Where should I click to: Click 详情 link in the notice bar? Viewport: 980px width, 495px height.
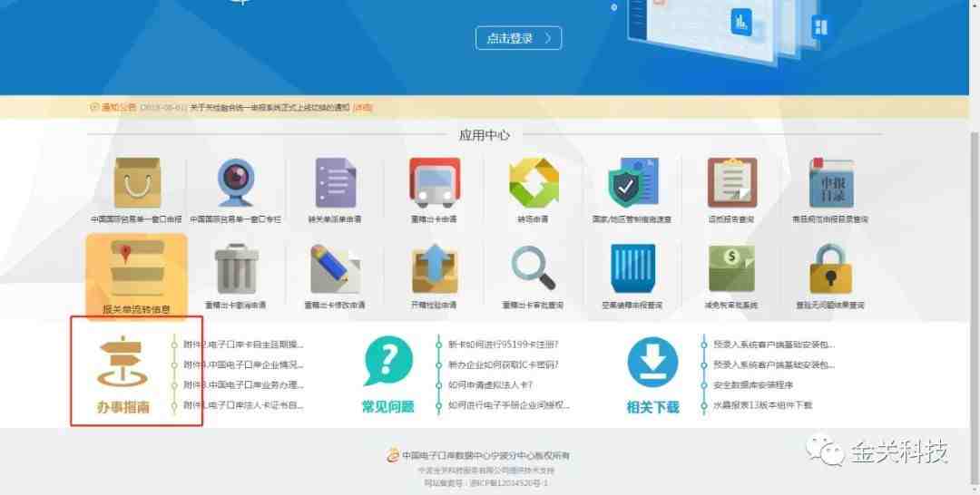[x=363, y=108]
